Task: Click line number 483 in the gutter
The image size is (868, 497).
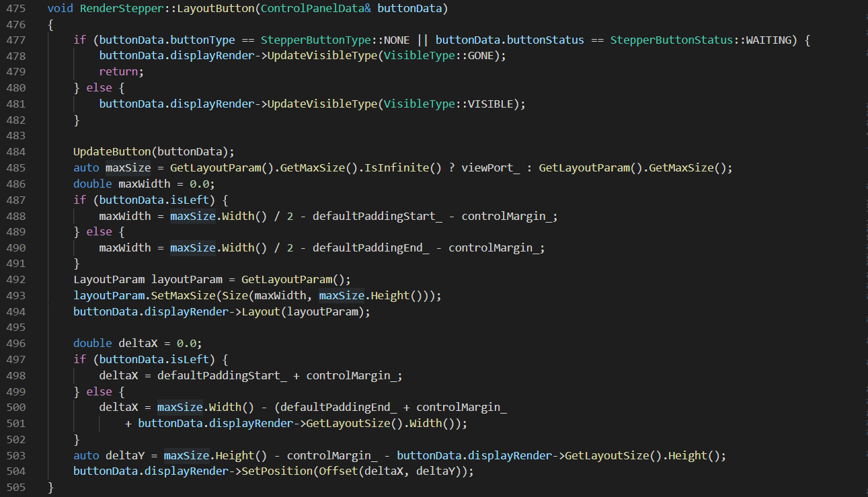Action: click(15, 136)
